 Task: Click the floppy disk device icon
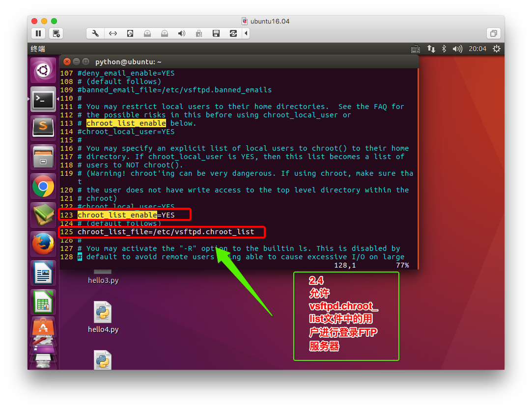(216, 33)
